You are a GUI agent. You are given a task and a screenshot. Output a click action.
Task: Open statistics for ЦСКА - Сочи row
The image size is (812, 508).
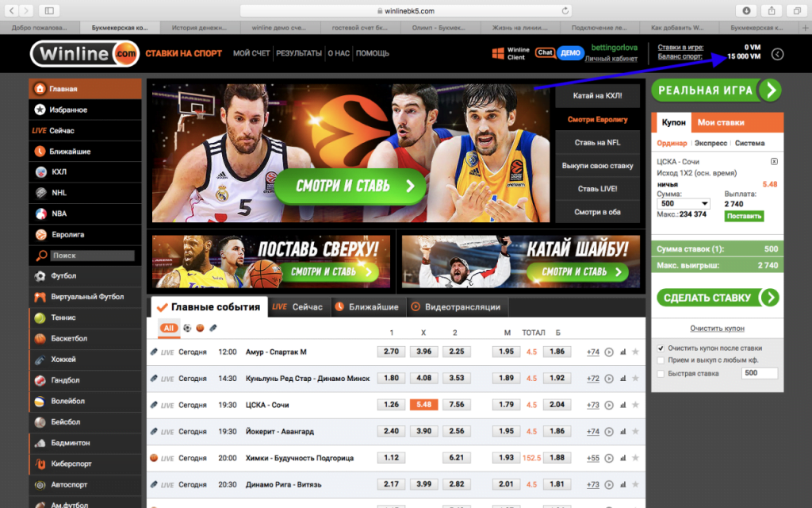point(623,405)
